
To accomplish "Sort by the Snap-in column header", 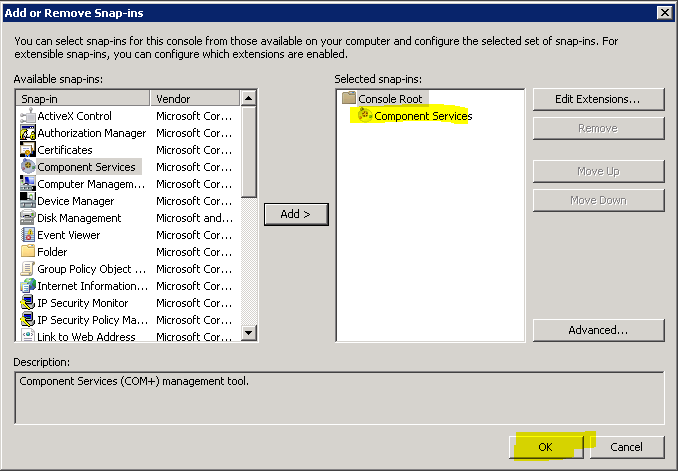I will click(83, 99).
